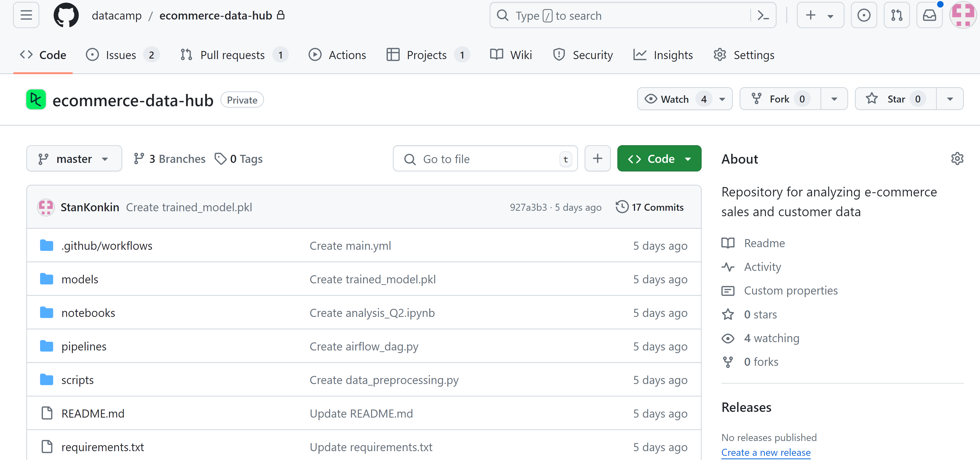Expand the Fork options arrow

[834, 99]
